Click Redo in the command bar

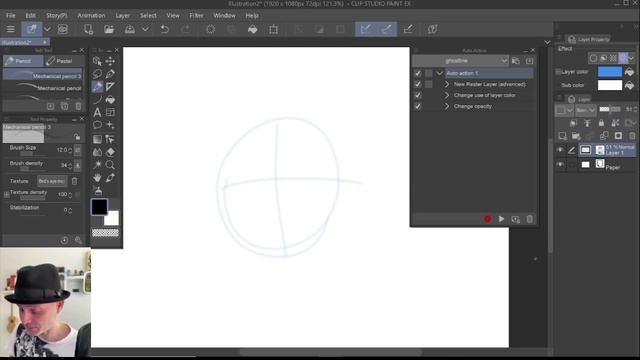[x=186, y=29]
